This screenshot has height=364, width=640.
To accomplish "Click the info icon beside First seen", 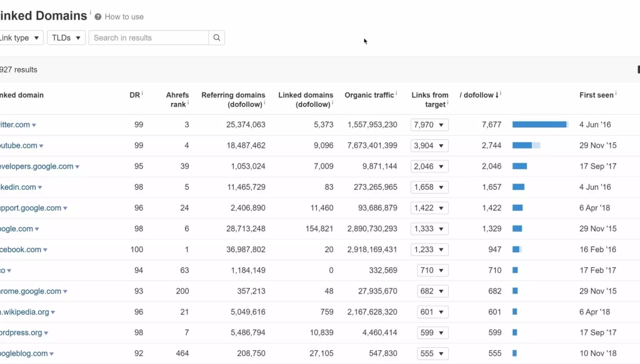I will pos(616,94).
